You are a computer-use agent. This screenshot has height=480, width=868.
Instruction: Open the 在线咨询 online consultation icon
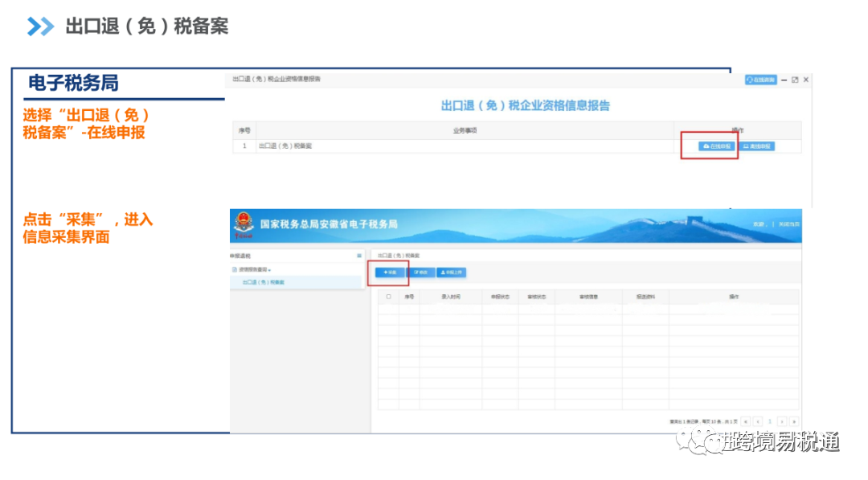tap(750, 80)
